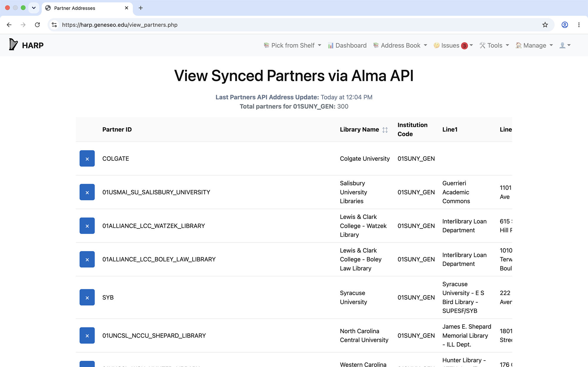
Task: Open the tab search dropdown
Action: (x=34, y=8)
